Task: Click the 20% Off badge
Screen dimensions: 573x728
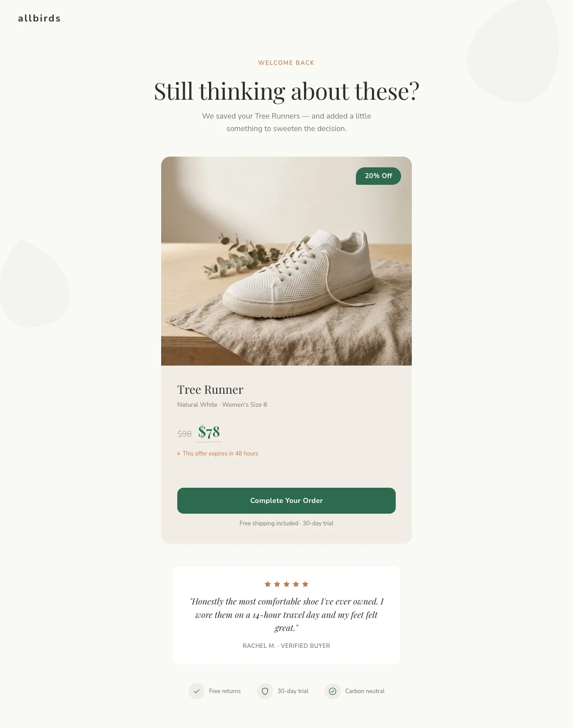Action: point(378,176)
